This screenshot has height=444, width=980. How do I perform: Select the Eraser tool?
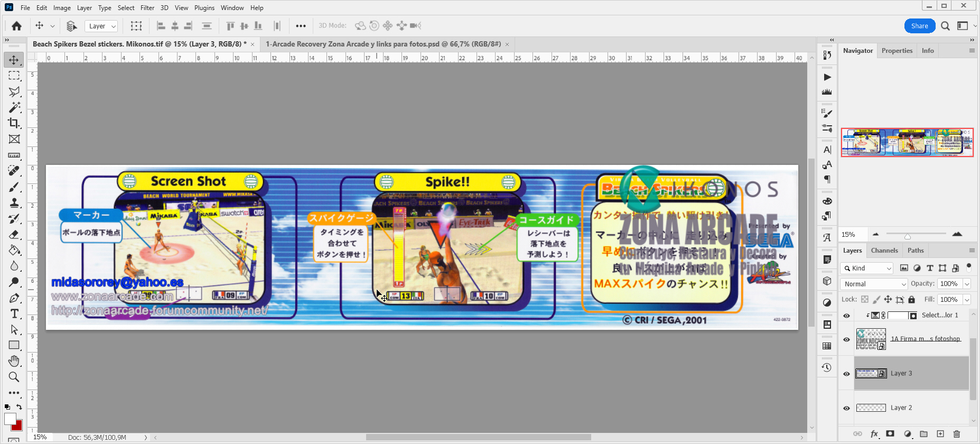[x=14, y=234]
